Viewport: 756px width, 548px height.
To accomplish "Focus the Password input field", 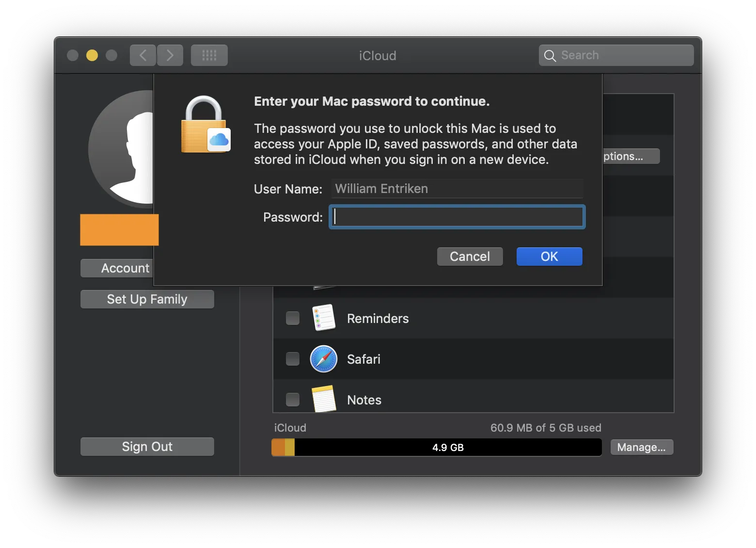I will (457, 217).
